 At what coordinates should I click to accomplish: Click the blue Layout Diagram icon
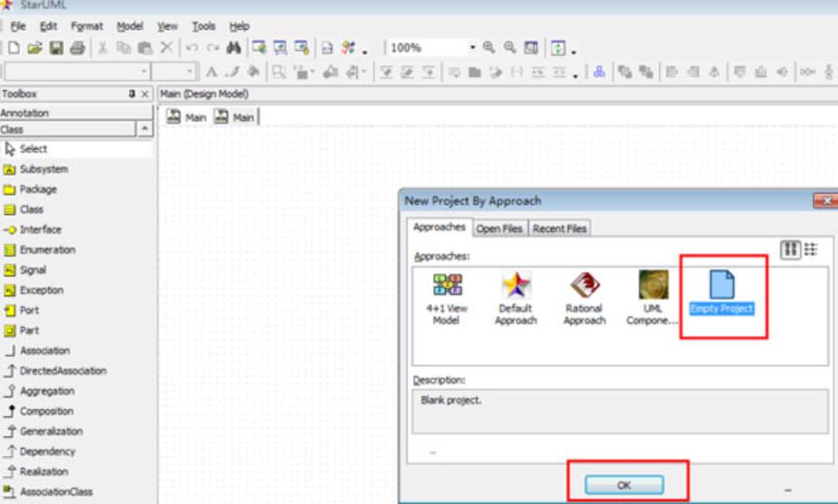(599, 71)
